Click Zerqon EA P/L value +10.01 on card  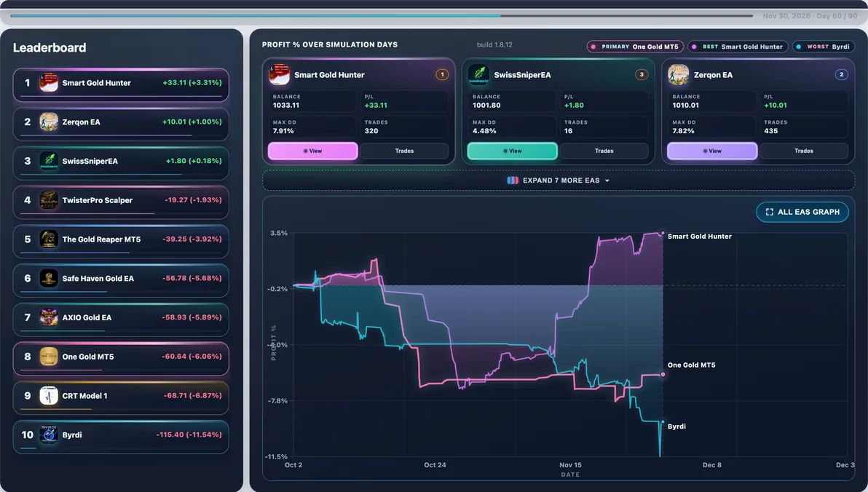click(775, 105)
